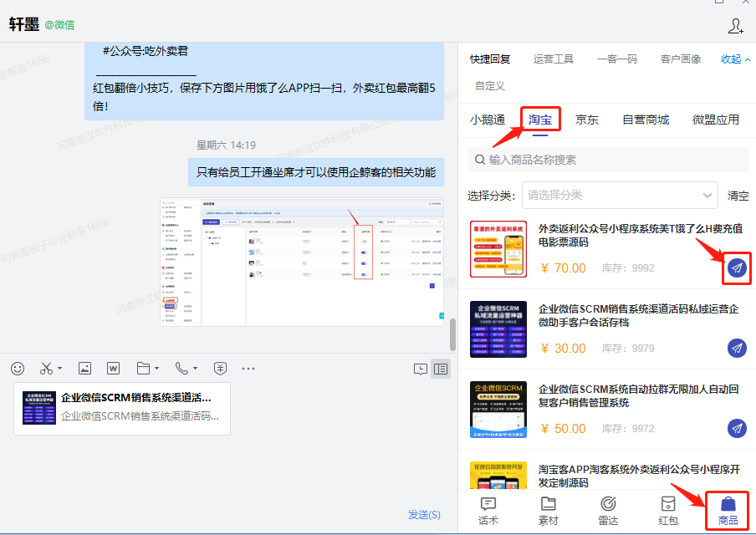The width and height of the screenshot is (756, 535).
Task: Click the message 只有给员工开通坐席才可以使用企鲸客的相关功能
Action: [x=316, y=172]
